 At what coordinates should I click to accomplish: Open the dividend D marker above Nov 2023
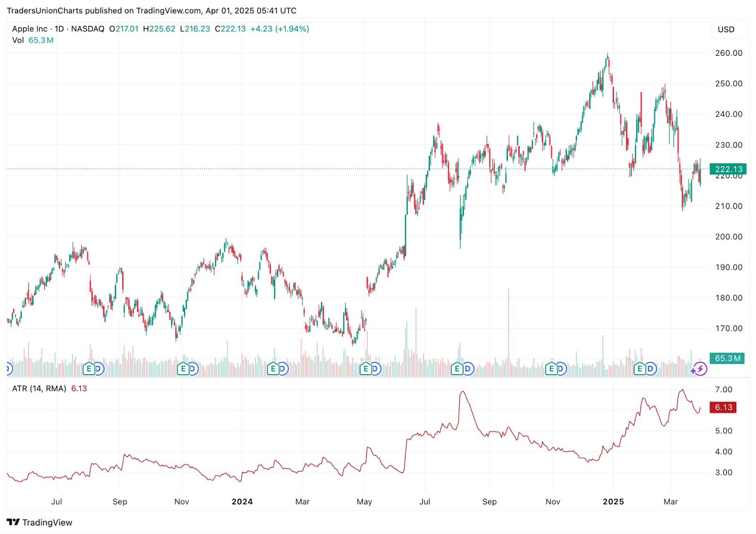(193, 369)
